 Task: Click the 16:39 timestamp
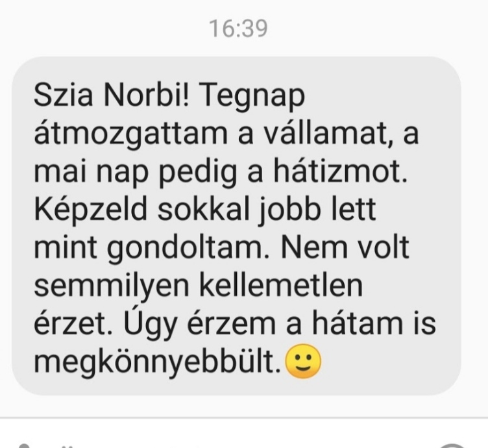(238, 29)
